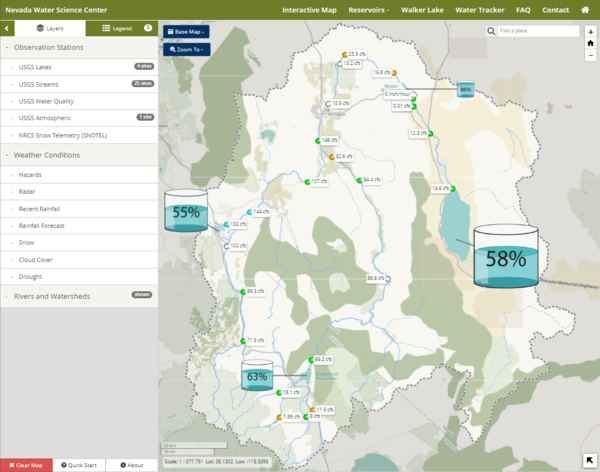Select the 89.3 cfs stream marker

[x=243, y=292]
